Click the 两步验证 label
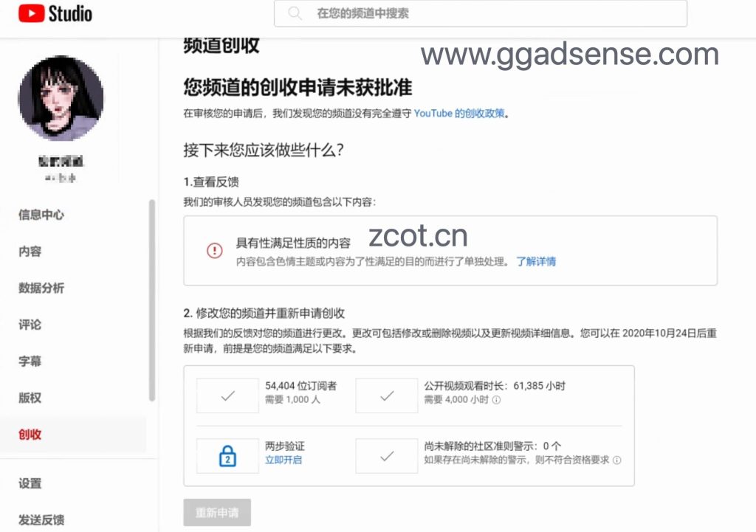Viewport: 756px width, 532px height. [285, 446]
